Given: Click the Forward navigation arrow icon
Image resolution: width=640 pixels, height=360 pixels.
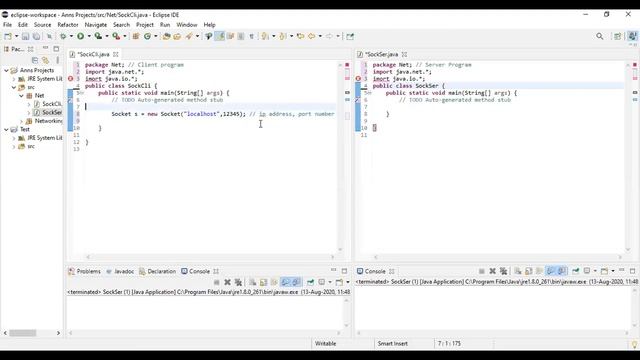Looking at the screenshot, I should click(x=329, y=36).
